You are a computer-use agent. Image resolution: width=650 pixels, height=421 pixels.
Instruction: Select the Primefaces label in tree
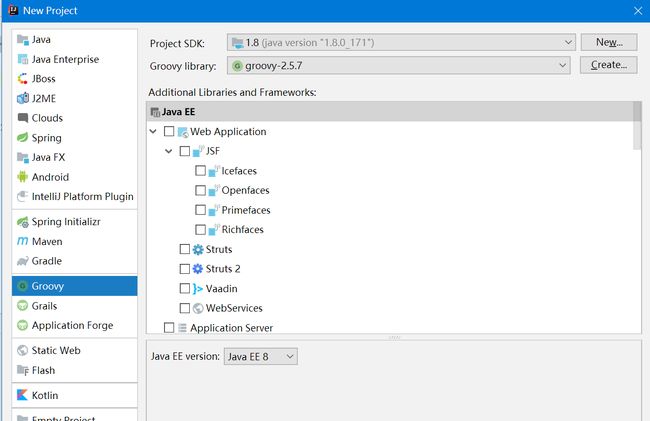[x=246, y=210]
